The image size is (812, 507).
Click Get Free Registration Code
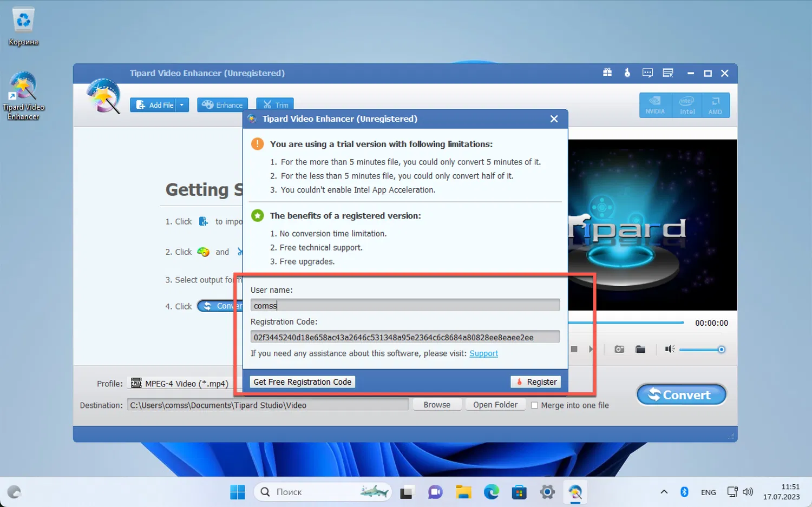303,382
